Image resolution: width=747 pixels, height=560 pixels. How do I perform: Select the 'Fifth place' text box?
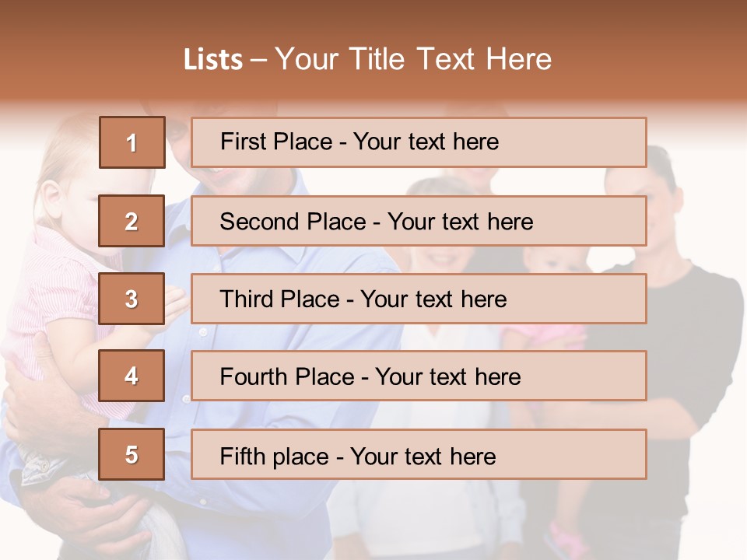point(419,455)
